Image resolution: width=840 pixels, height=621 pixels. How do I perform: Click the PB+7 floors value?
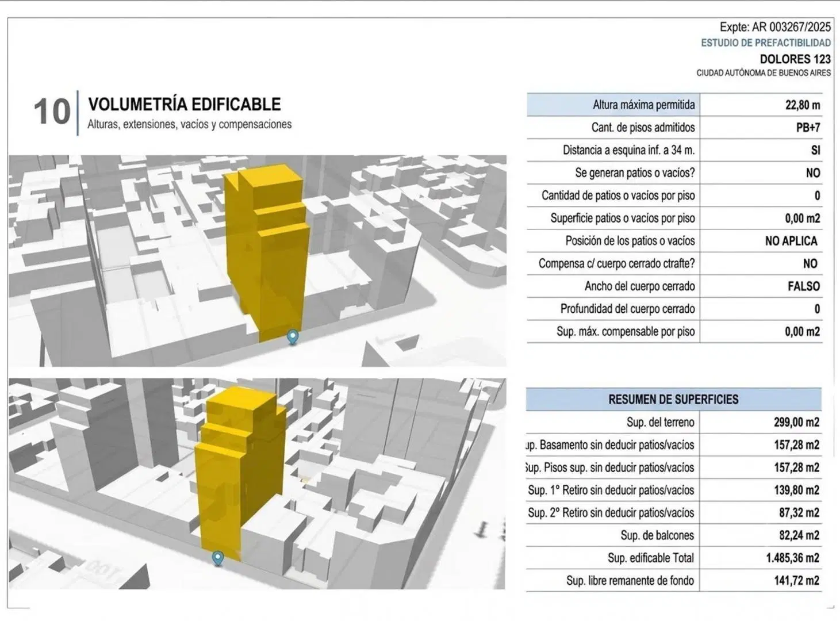pos(808,128)
